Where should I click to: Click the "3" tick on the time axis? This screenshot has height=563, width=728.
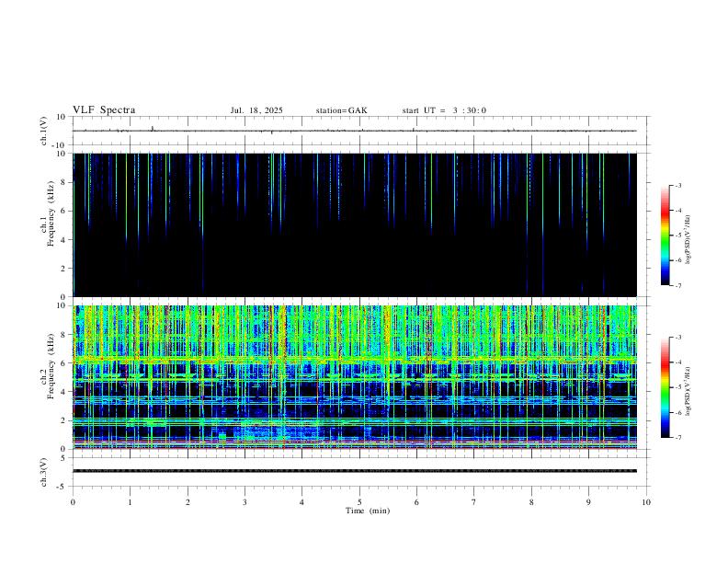tap(245, 502)
